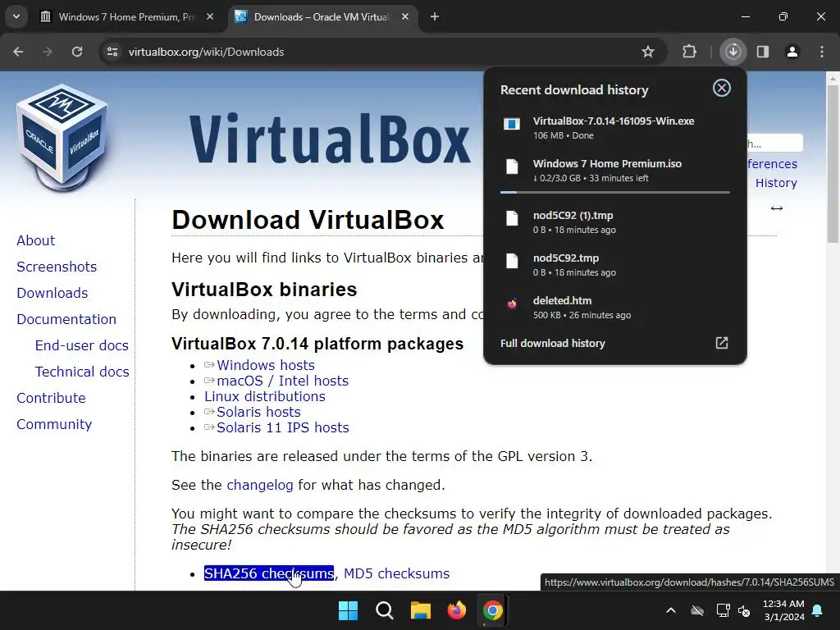Open Documentation sidebar link

pos(66,319)
